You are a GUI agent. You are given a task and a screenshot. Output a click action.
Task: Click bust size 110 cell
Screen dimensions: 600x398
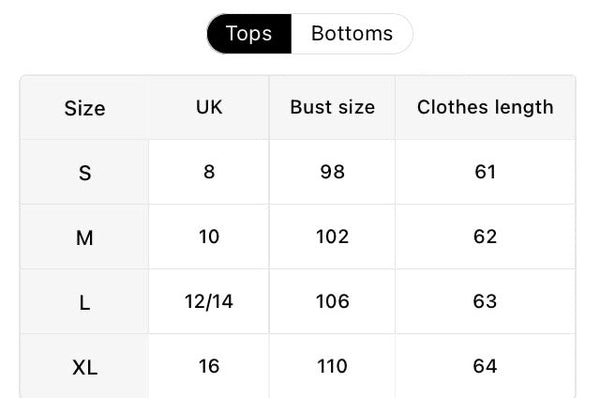point(332,366)
